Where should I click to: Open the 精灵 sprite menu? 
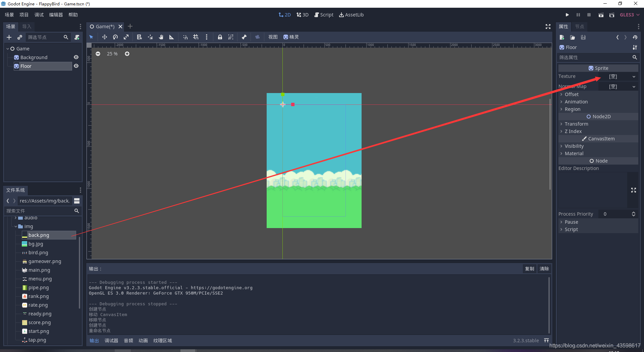(x=291, y=37)
